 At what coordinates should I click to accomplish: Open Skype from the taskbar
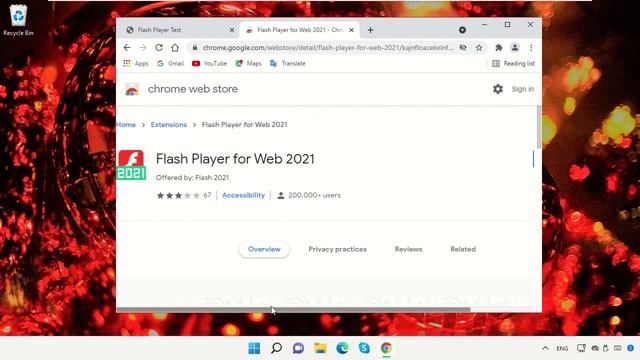(x=364, y=348)
